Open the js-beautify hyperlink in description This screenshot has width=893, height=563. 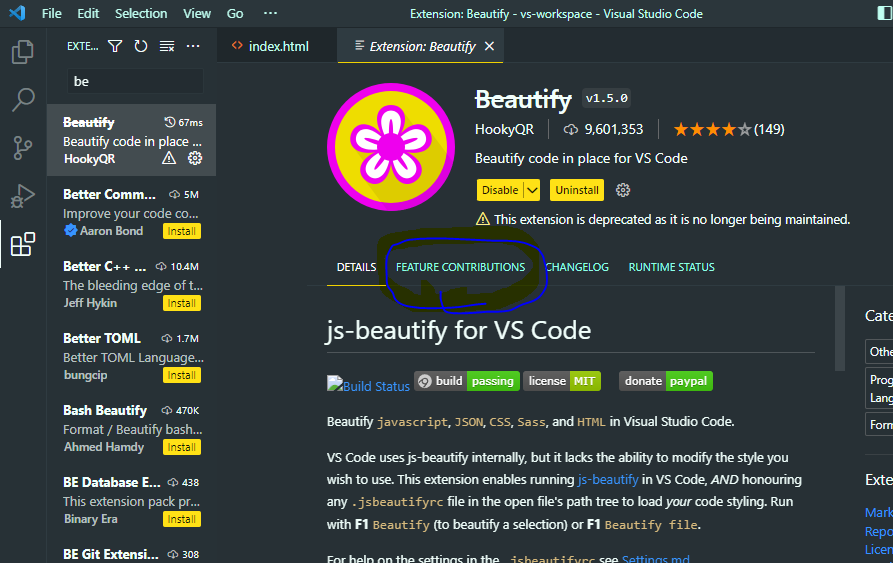[x=608, y=479]
